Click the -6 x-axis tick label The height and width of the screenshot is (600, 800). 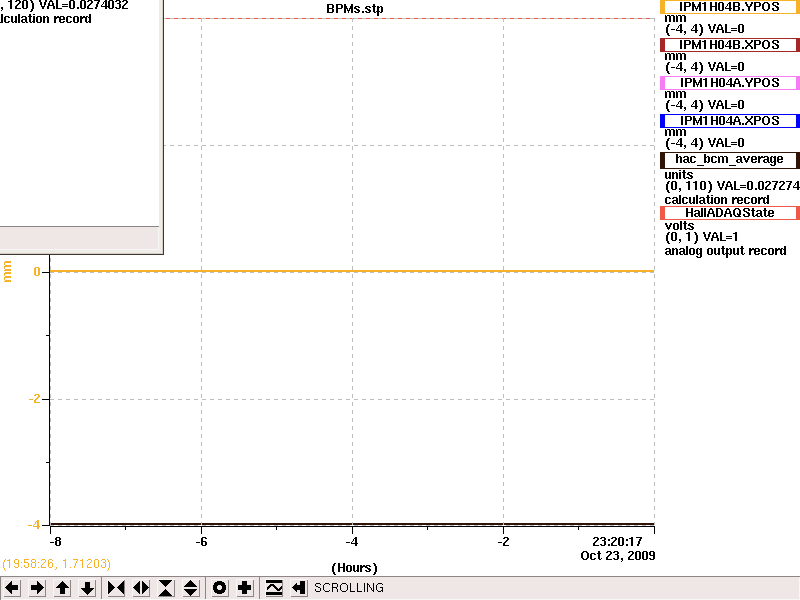pos(202,542)
